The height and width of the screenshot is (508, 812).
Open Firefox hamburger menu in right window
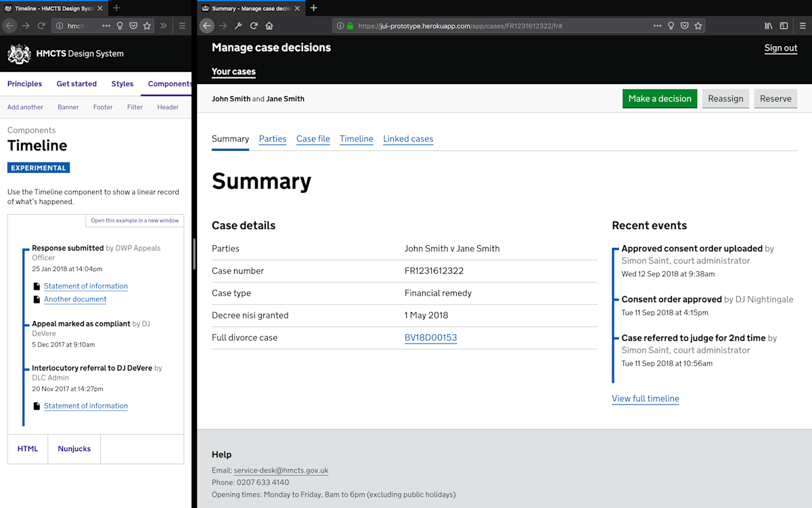pyautogui.click(x=801, y=26)
